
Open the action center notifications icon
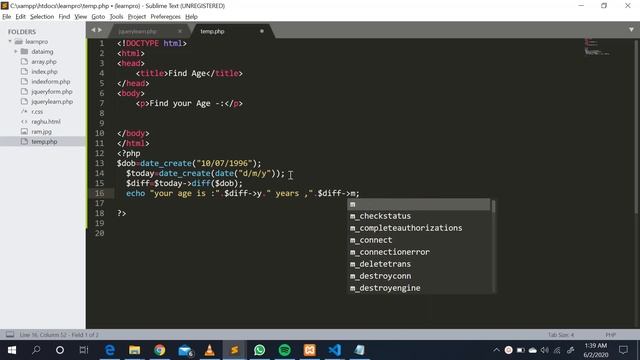point(623,350)
